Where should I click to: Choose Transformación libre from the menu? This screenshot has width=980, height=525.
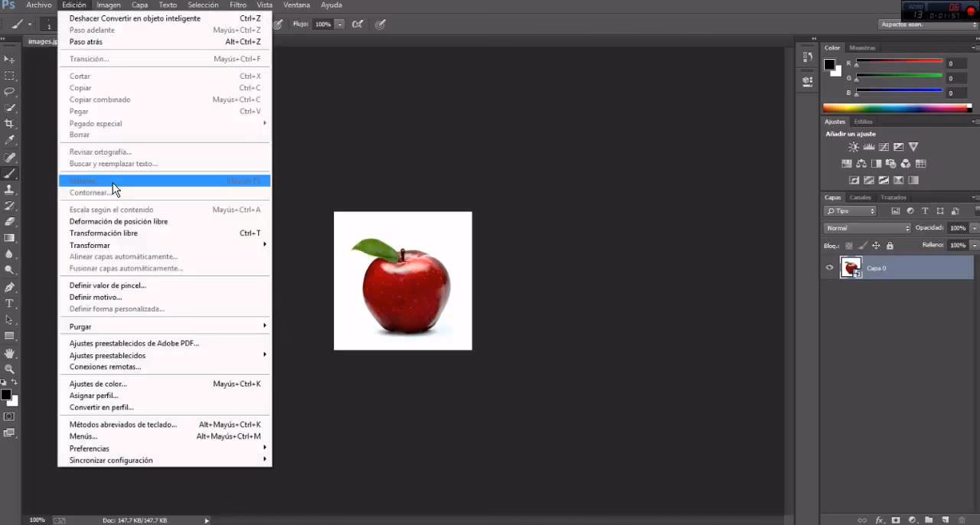103,233
